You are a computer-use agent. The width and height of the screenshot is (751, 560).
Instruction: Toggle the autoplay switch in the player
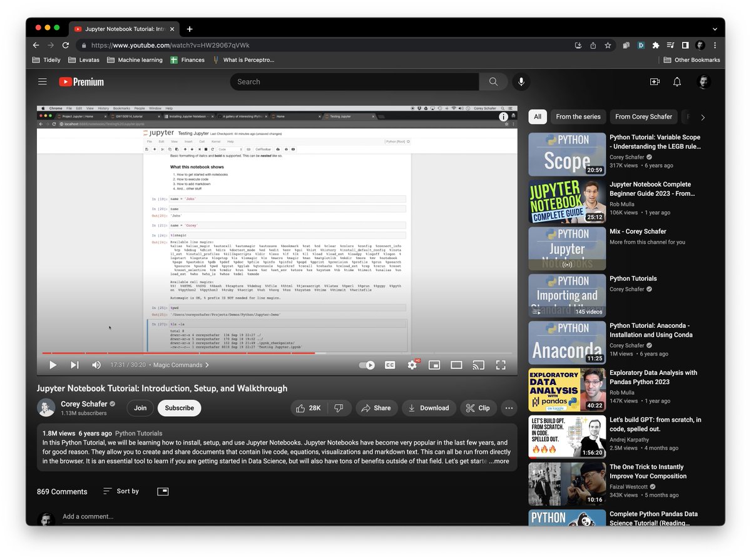(x=367, y=365)
